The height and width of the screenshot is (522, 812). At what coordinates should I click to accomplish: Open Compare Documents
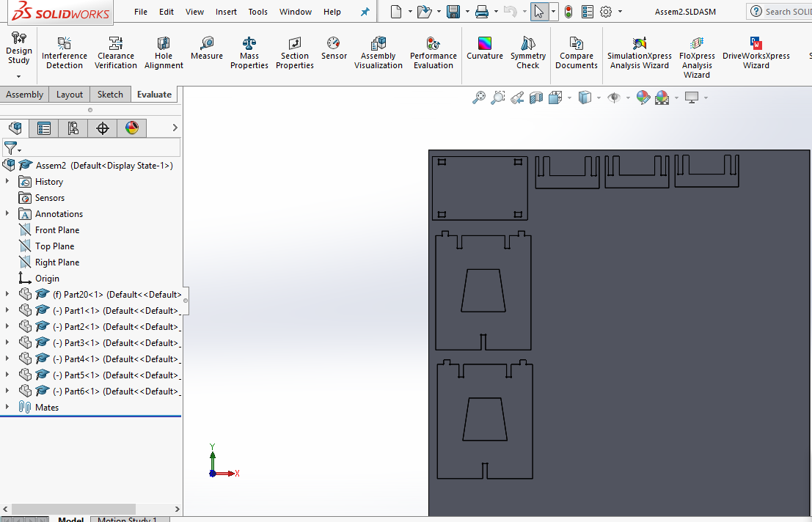(577, 53)
